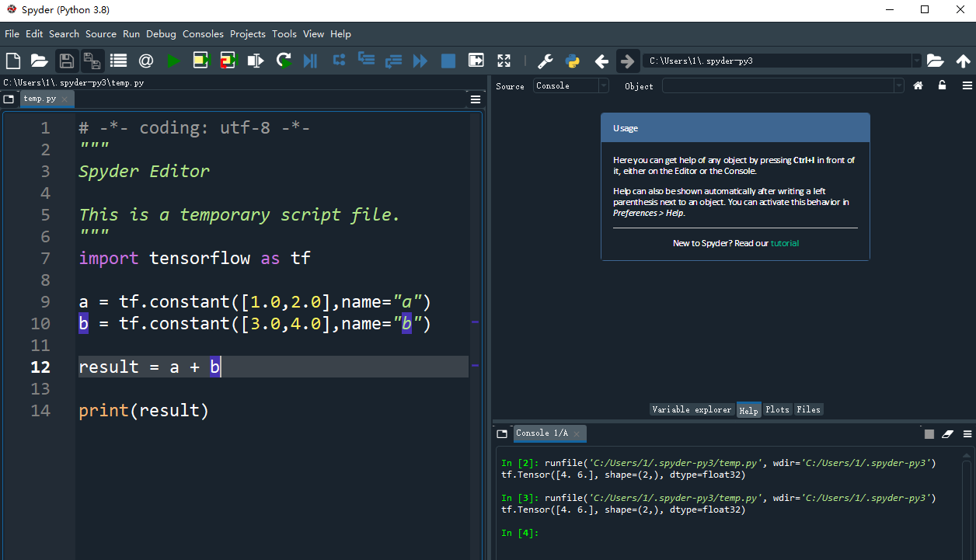Select the Help pane tab
976x560 pixels.
click(x=748, y=410)
